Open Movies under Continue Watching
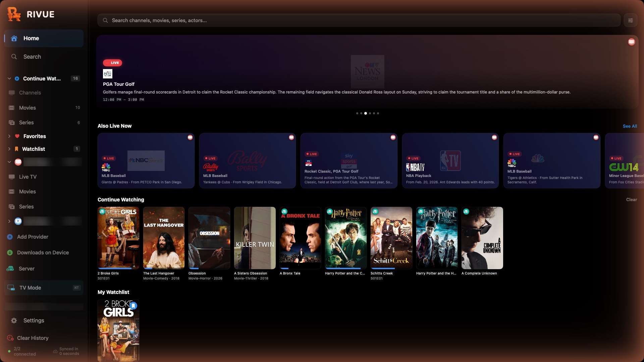 point(44,108)
